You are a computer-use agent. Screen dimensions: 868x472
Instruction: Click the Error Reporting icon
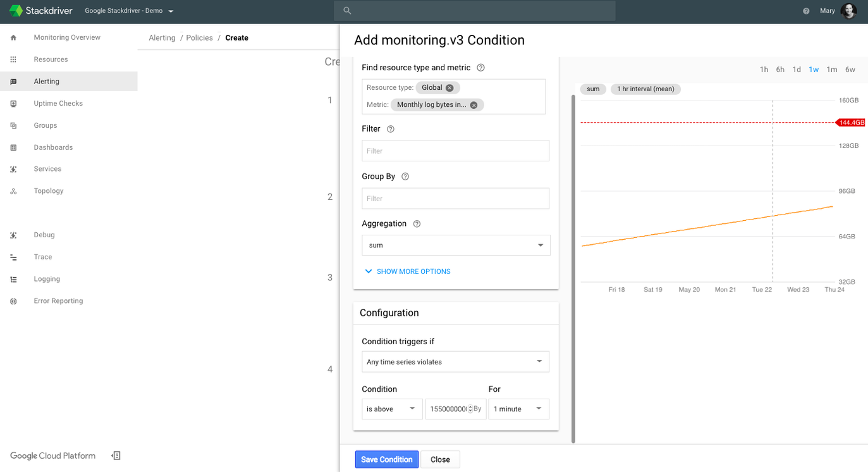point(13,301)
